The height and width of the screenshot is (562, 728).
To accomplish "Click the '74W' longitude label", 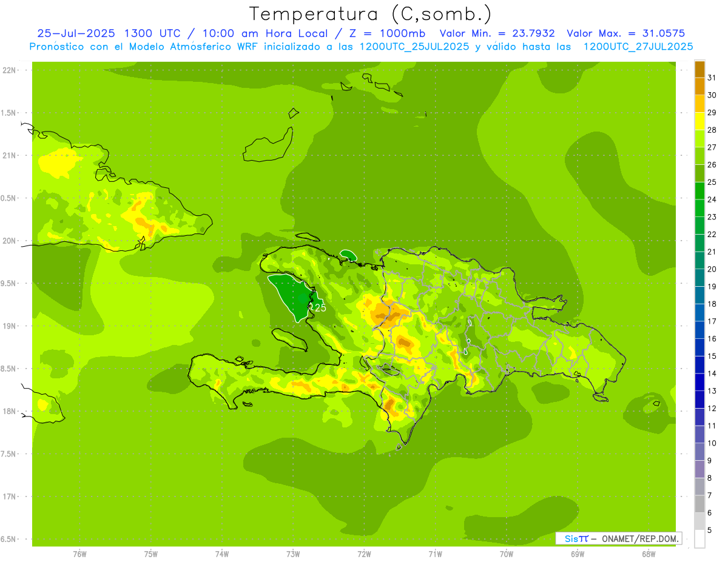I will click(222, 554).
